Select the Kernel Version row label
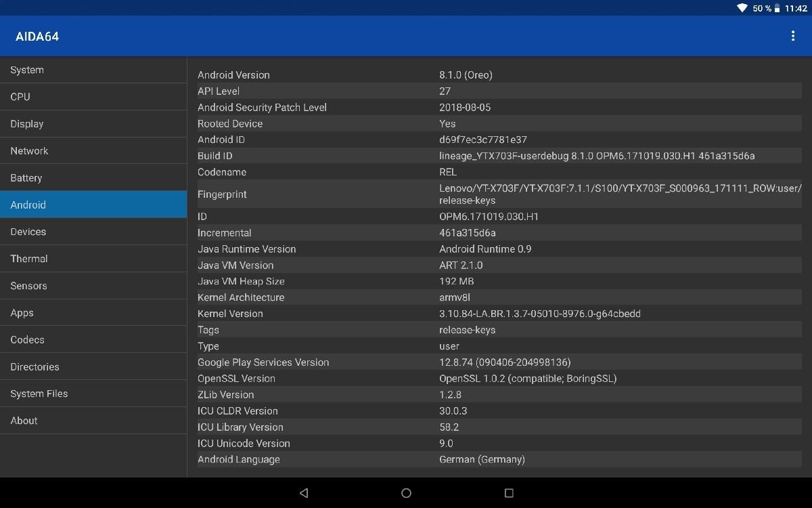The image size is (812, 508). [x=230, y=314]
